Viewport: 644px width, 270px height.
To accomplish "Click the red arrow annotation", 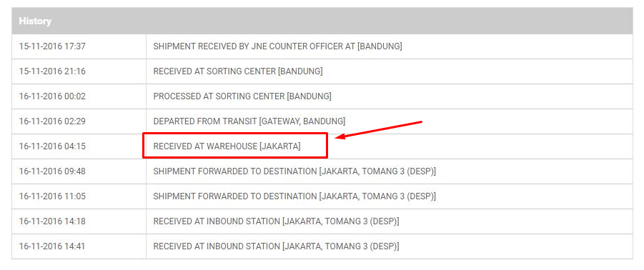I will click(x=379, y=130).
